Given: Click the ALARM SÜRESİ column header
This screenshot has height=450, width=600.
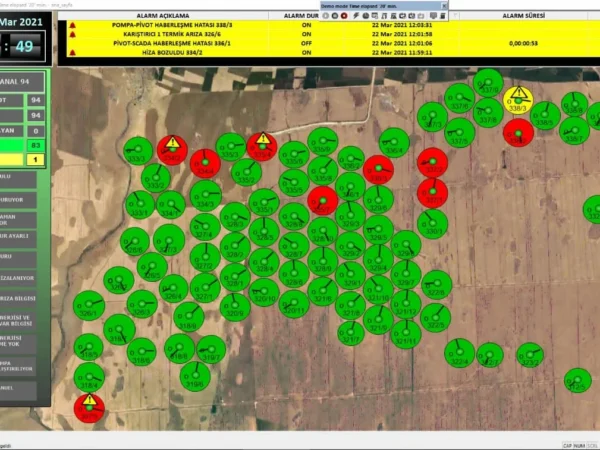Looking at the screenshot, I should [520, 16].
